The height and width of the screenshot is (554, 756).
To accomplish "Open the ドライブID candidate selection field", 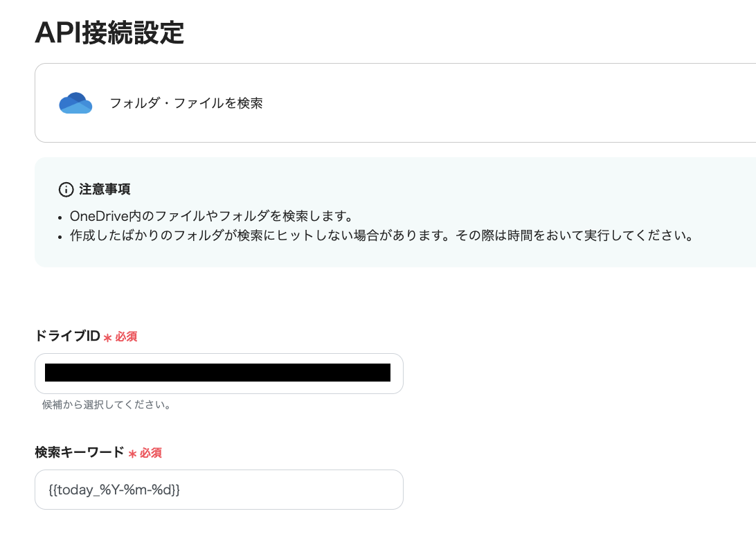I will coord(219,374).
